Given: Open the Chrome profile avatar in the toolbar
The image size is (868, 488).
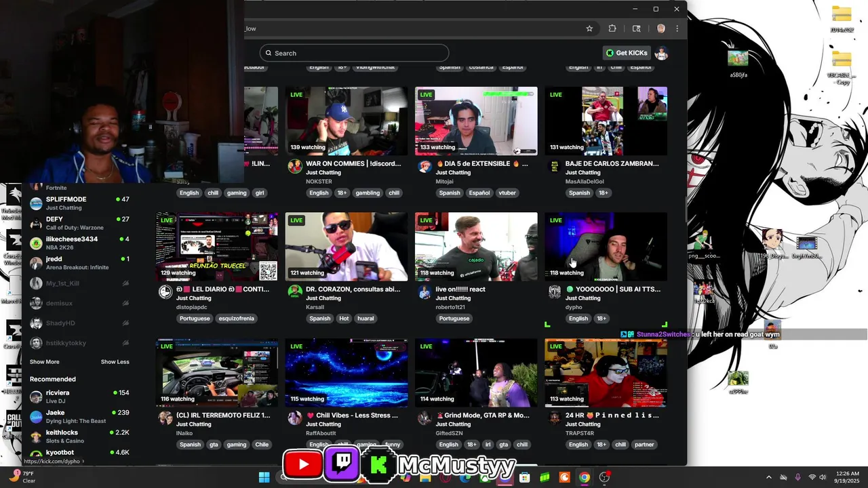Looking at the screenshot, I should [x=661, y=28].
